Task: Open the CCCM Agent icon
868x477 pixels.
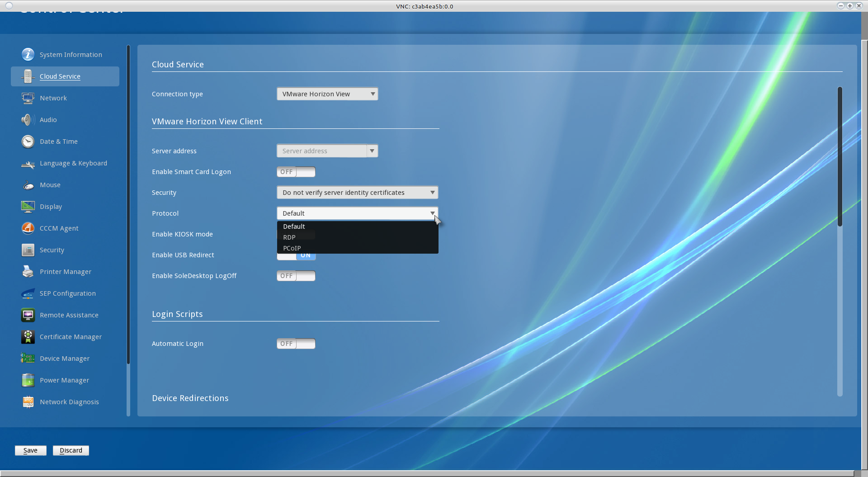Action: 28,228
